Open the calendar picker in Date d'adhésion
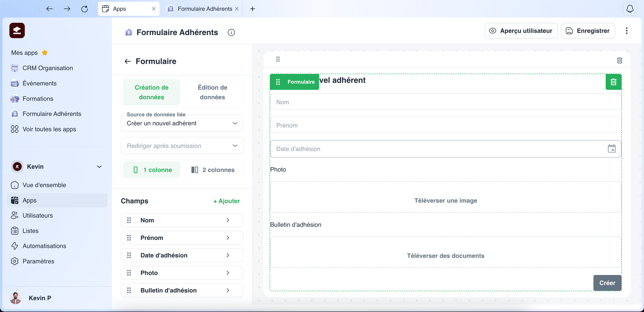The width and height of the screenshot is (644, 312). 612,149
